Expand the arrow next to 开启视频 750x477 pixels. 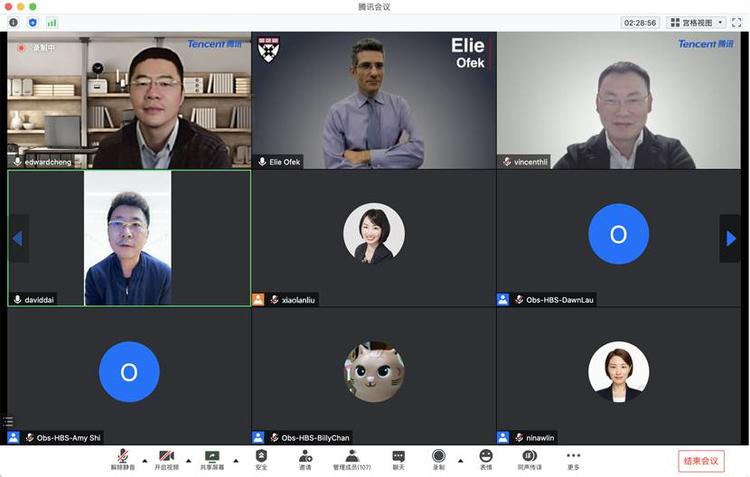pos(188,461)
